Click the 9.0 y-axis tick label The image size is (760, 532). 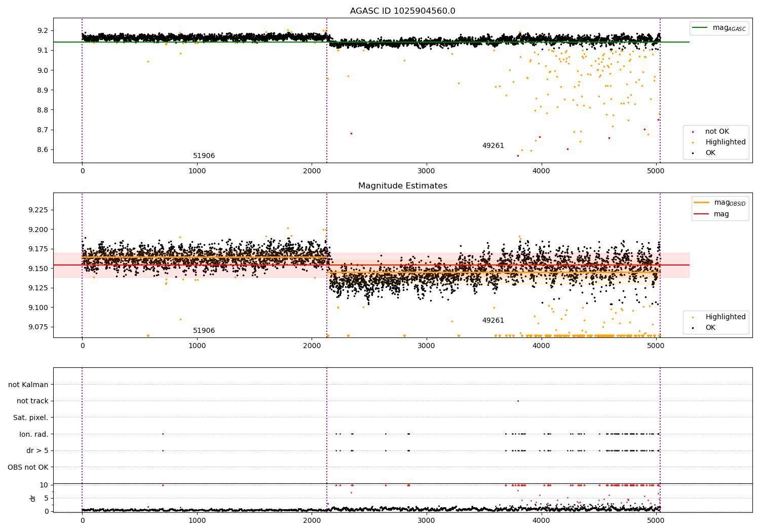pos(43,70)
